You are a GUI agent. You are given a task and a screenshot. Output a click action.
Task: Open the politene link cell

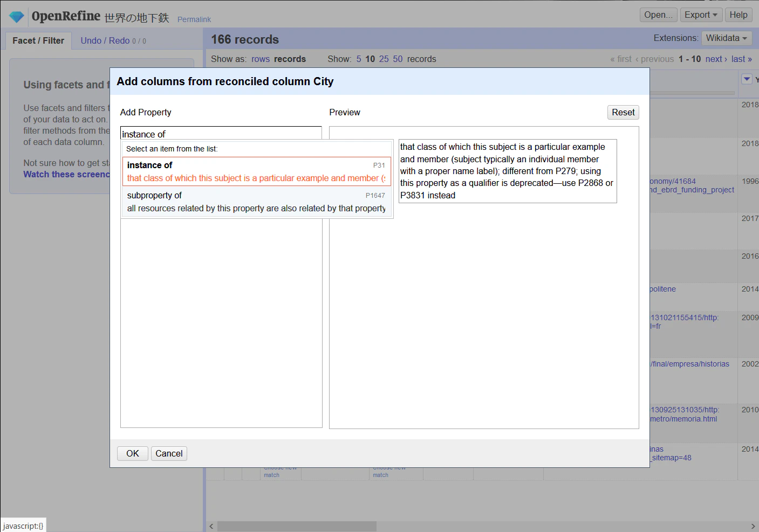pos(663,289)
